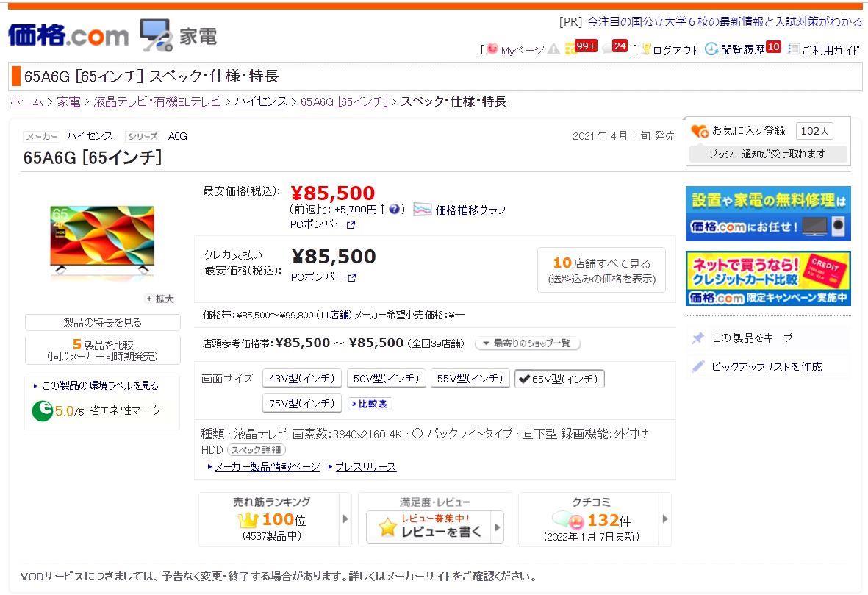Click the arrow beside クチコミ box

coord(665,519)
